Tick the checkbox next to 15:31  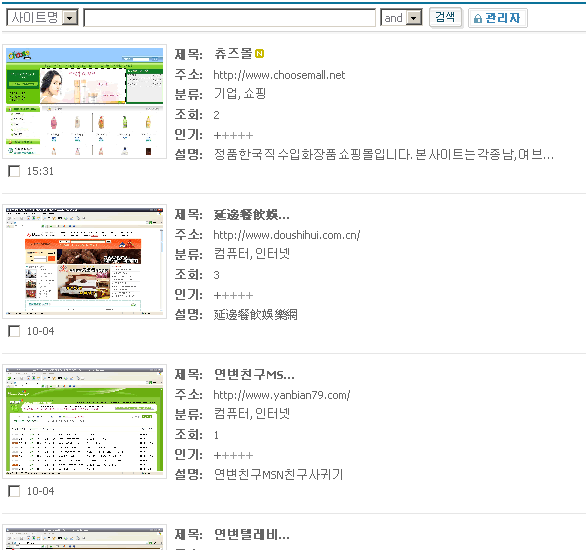pyautogui.click(x=14, y=171)
